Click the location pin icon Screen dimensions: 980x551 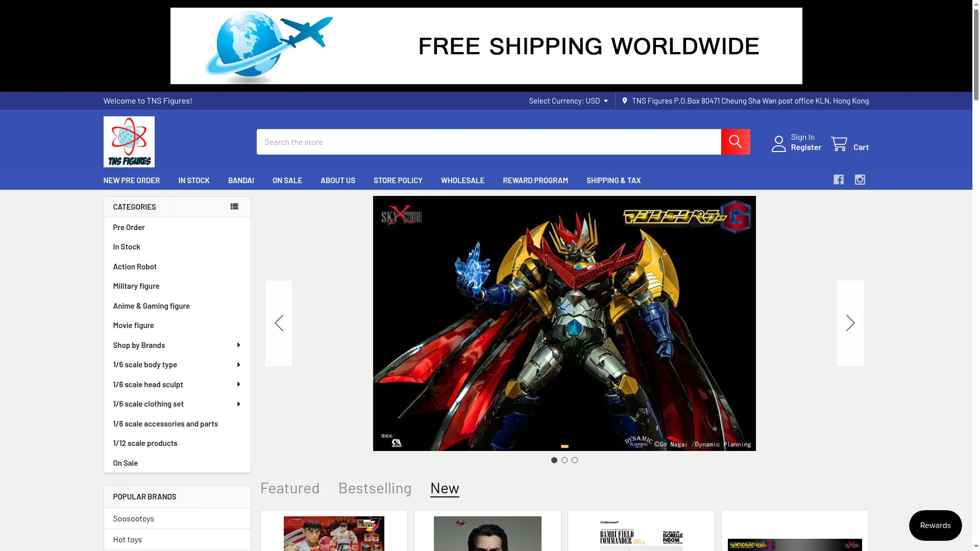point(624,101)
